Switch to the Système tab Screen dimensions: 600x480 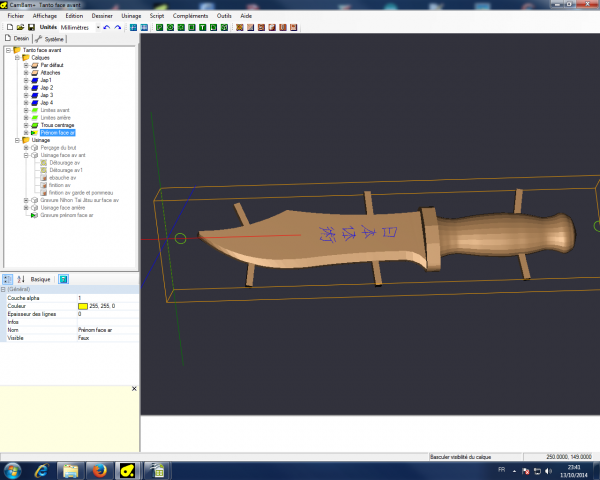click(x=50, y=39)
